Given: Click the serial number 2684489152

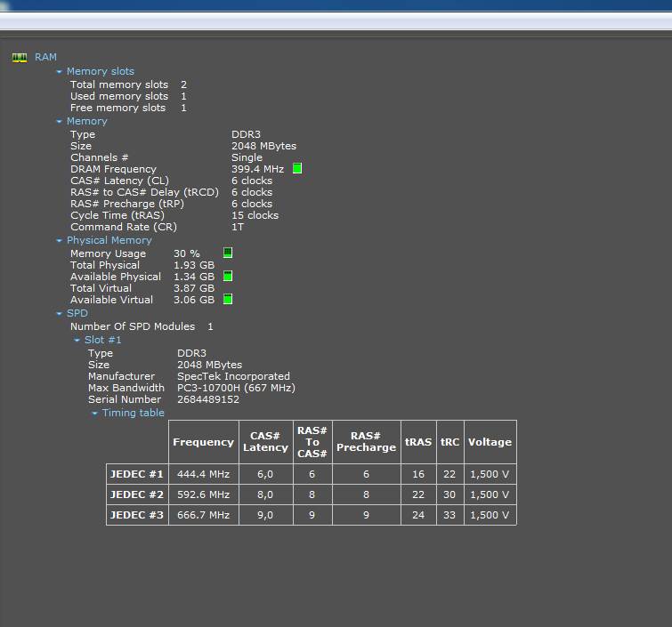Looking at the screenshot, I should pyautogui.click(x=208, y=399).
